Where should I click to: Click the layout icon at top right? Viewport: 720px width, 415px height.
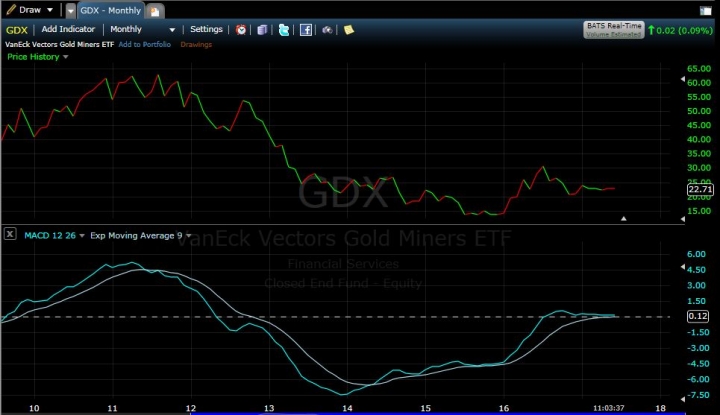coord(705,11)
